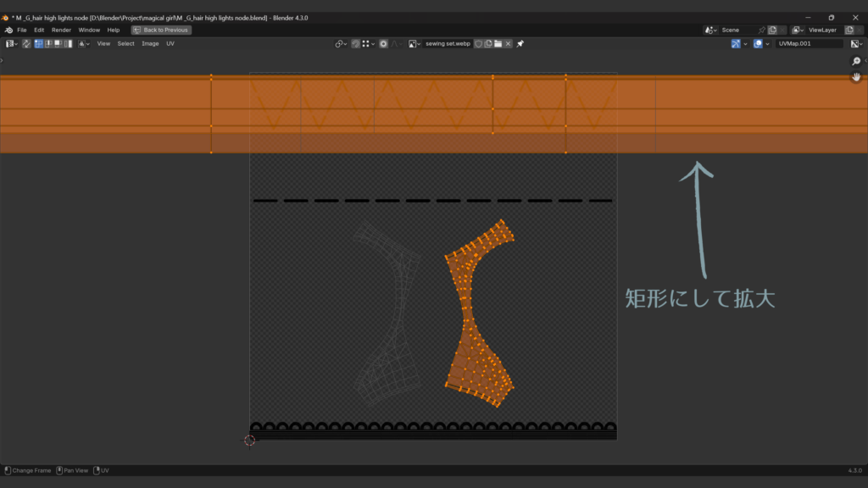
Task: Click the Back to Previous button
Action: [x=161, y=30]
